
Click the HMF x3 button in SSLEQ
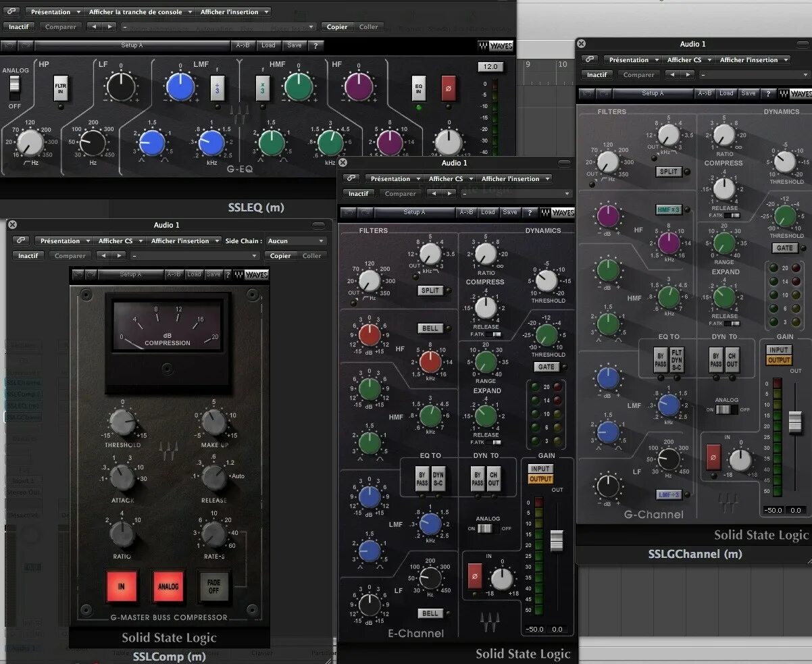[263, 88]
